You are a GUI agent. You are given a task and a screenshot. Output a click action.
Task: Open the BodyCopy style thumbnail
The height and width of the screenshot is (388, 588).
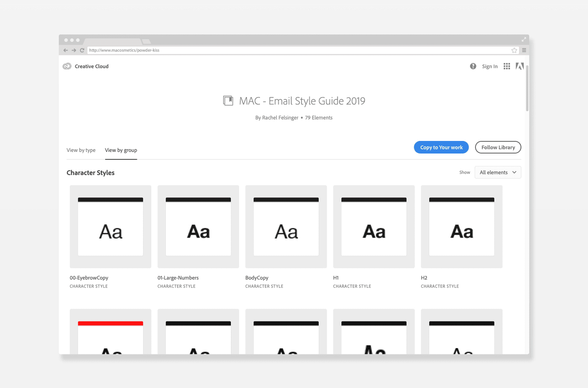[x=286, y=227]
